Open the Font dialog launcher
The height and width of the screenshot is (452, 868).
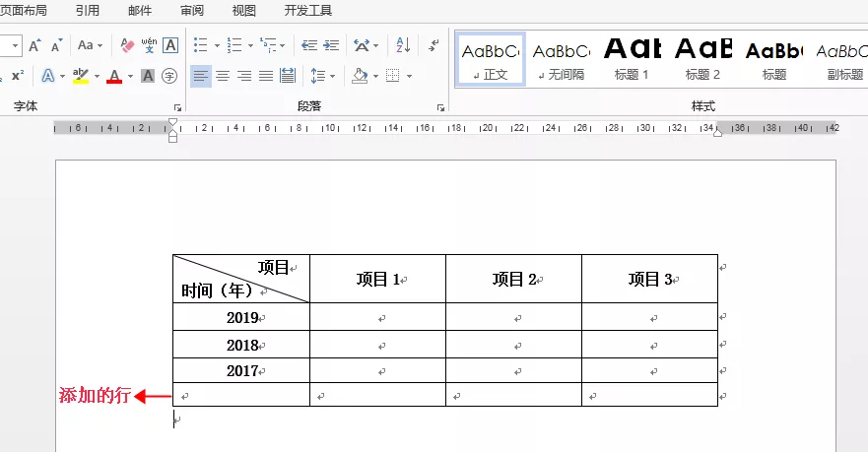point(177,108)
